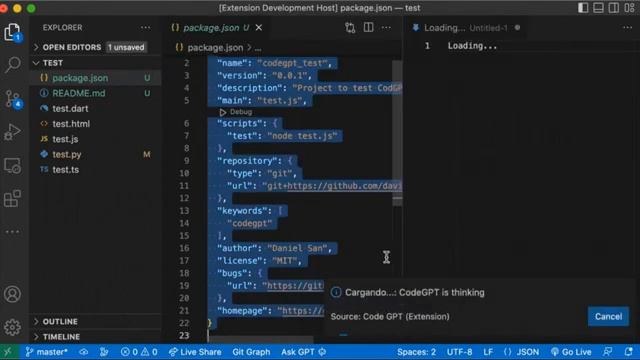This screenshot has height=360, width=640.
Task: Open package.json in the file tree
Action: (95, 78)
